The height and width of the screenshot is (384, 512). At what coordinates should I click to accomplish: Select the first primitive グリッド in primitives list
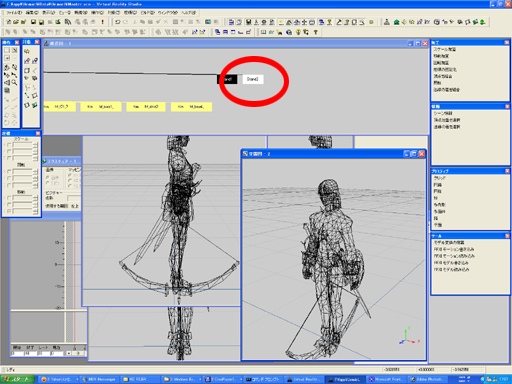pyautogui.click(x=440, y=178)
